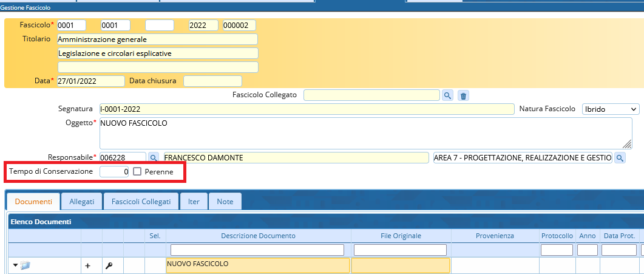Focus the Data chiusura input field
This screenshot has height=274, width=644.
[x=212, y=81]
